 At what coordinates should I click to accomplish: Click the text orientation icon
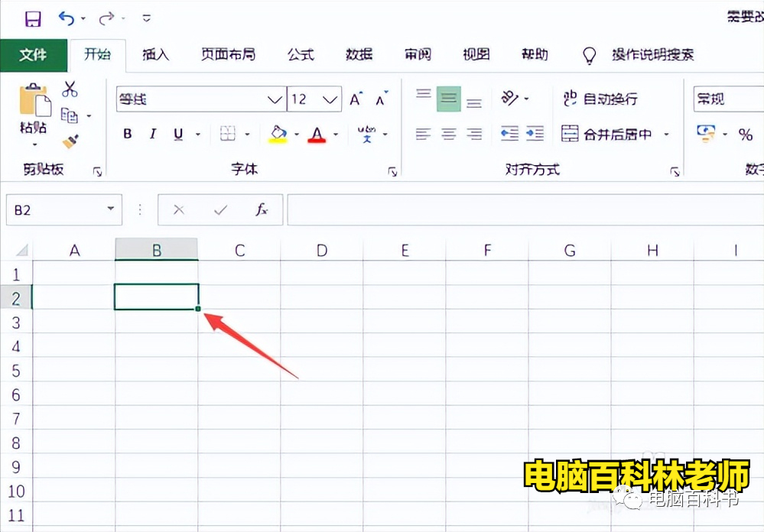click(510, 98)
